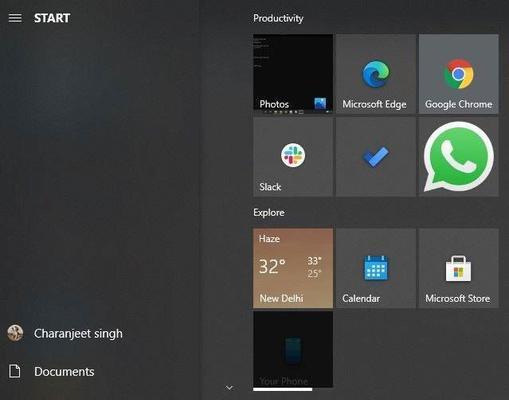Launch the Microsoft Store tile
The width and height of the screenshot is (509, 400).
459,268
